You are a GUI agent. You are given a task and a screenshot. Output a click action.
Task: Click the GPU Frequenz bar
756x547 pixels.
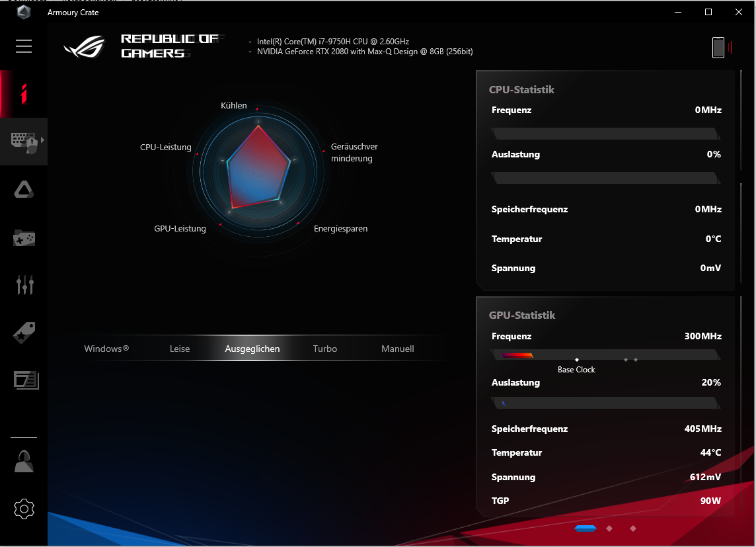[605, 355]
